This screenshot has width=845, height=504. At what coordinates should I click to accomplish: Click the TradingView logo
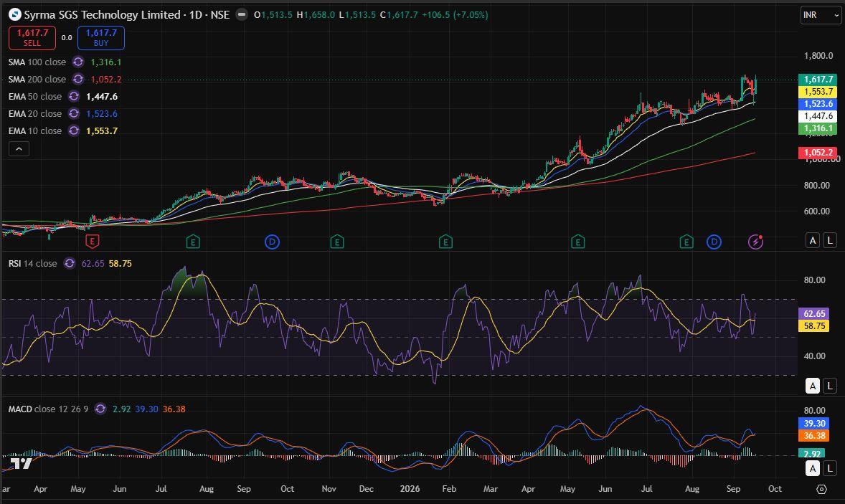point(21,463)
